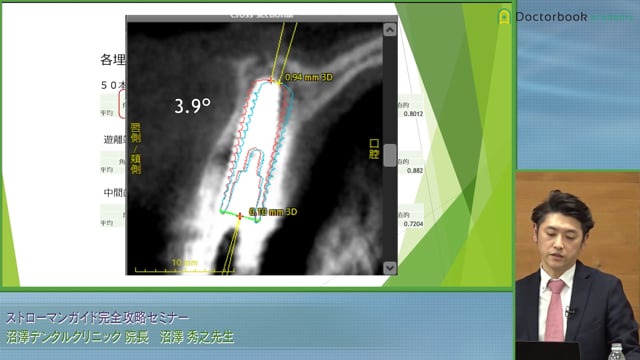Click the yellow 唇側/頬側 orientation label
This screenshot has height=360, width=640.
pyautogui.click(x=136, y=149)
